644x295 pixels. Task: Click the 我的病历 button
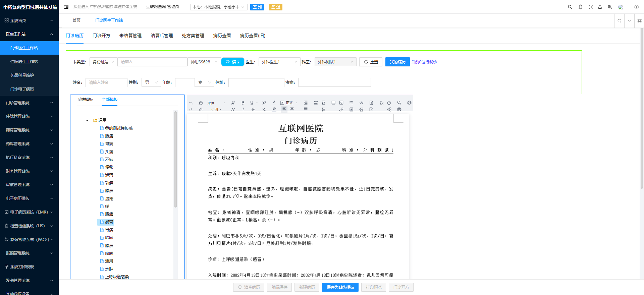(x=397, y=62)
